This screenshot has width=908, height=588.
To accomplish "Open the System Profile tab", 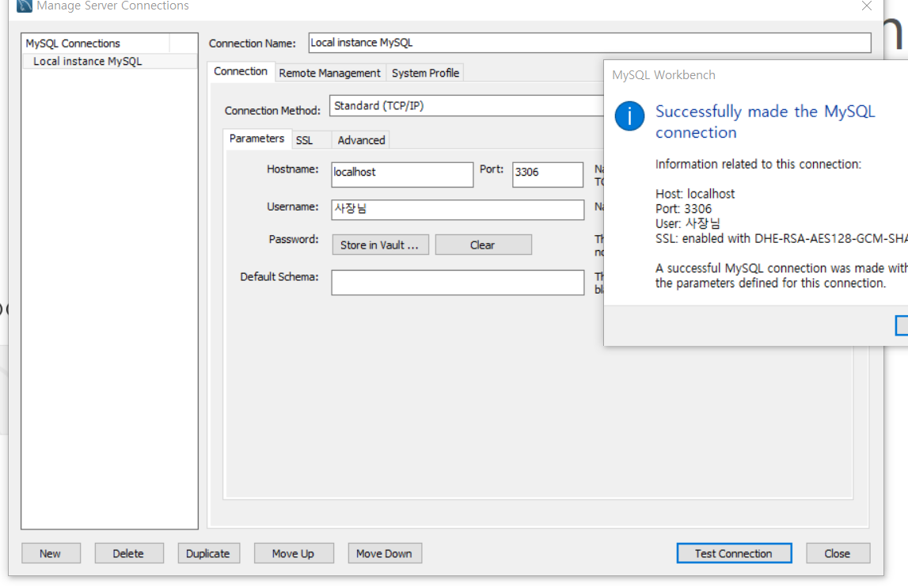I will [425, 73].
